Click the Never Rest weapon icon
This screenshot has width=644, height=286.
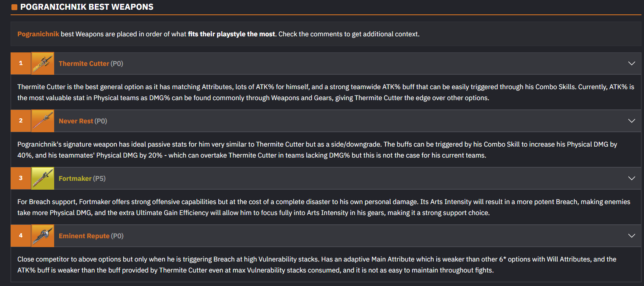pos(43,121)
